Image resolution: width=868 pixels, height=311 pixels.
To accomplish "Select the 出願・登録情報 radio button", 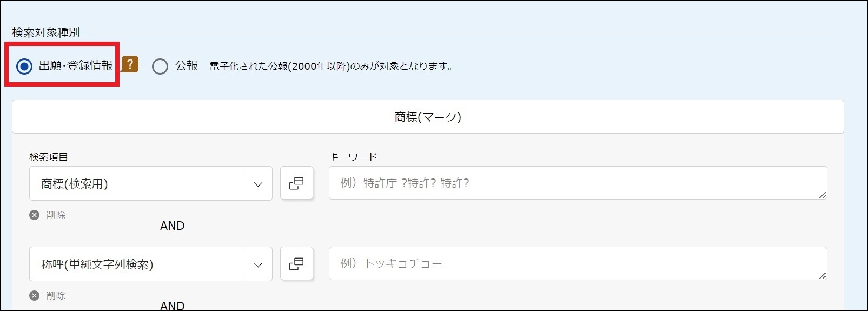I will (24, 67).
